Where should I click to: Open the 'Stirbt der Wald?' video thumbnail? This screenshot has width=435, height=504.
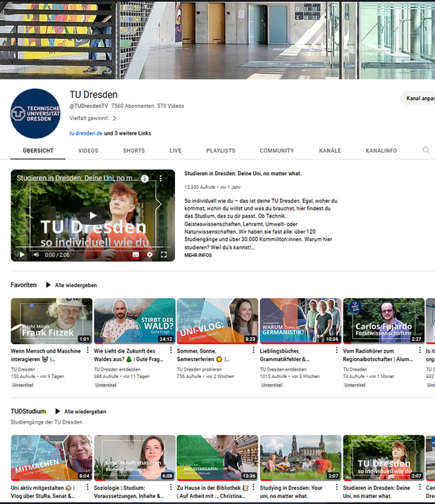point(135,321)
